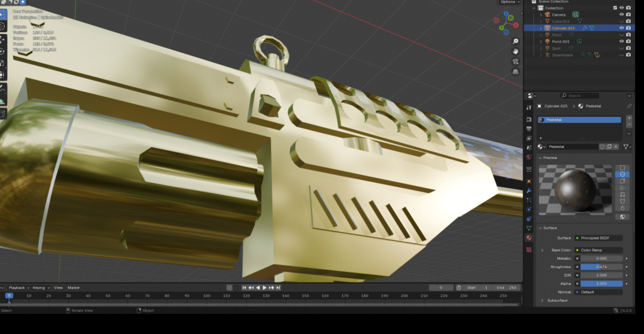Image resolution: width=644 pixels, height=334 pixels.
Task: Click the Roughness slider
Action: tap(601, 267)
